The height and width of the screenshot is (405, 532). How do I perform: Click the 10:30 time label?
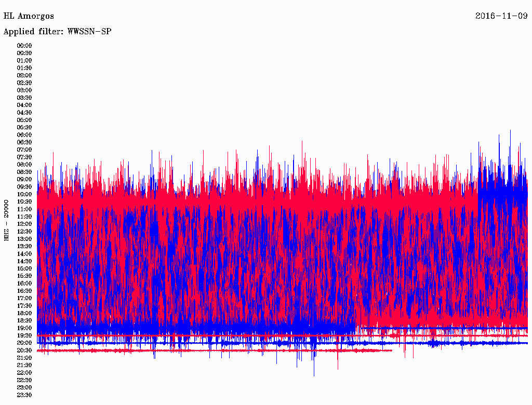[24, 202]
